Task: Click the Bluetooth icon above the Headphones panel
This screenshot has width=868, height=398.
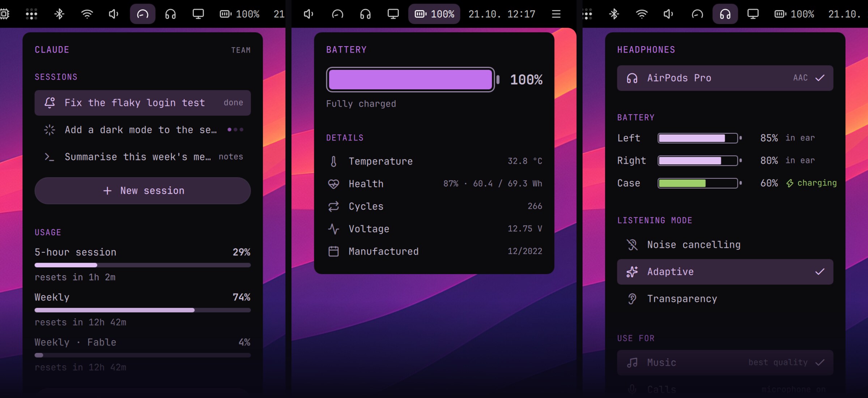Action: (614, 14)
